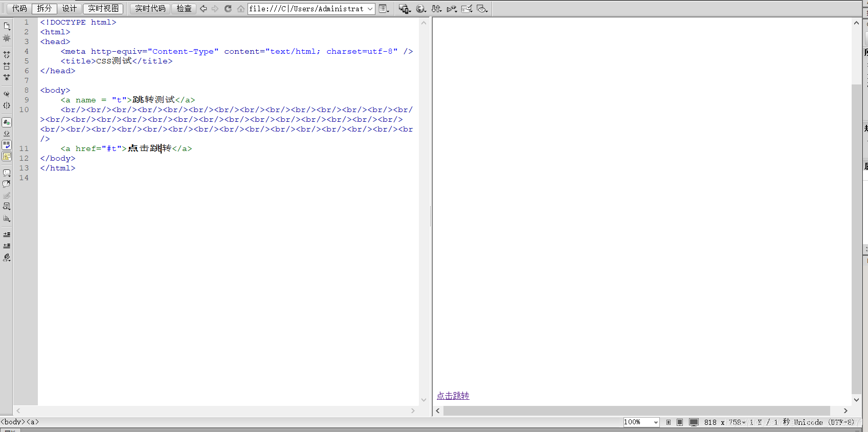Open the address history dropdown
Image resolution: width=868 pixels, height=432 pixels.
point(370,9)
